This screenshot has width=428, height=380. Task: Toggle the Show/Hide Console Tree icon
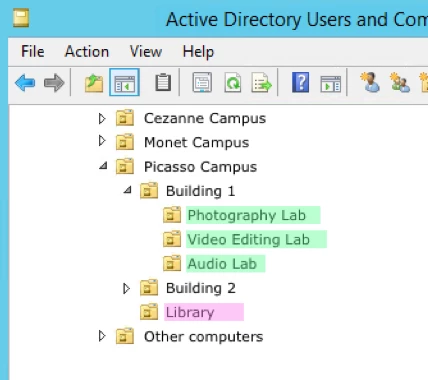(x=124, y=82)
